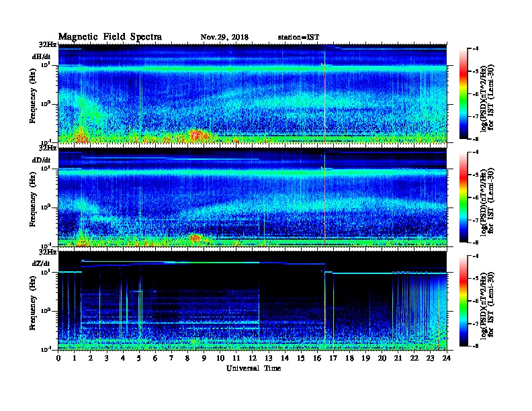Click the 32Hz label above the dZ/dt panel
The width and height of the screenshot is (532, 411).
[48, 252]
